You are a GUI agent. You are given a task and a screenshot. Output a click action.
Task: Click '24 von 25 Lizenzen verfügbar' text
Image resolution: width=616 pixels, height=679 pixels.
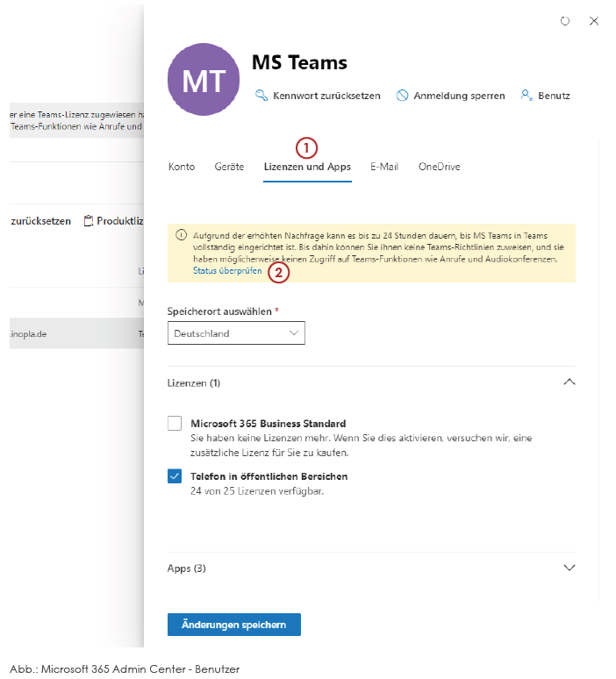(257, 491)
